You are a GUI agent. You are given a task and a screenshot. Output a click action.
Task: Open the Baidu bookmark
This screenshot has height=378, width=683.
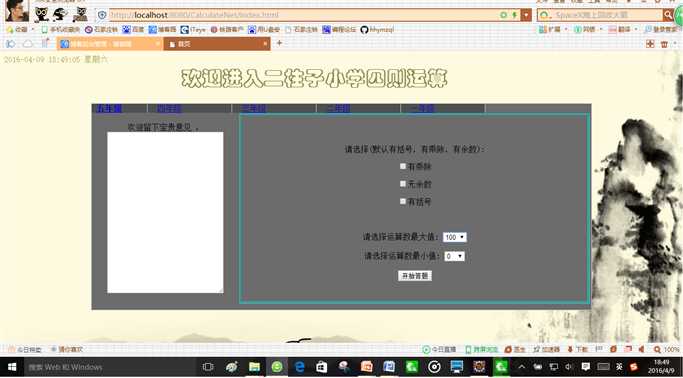(x=133, y=30)
